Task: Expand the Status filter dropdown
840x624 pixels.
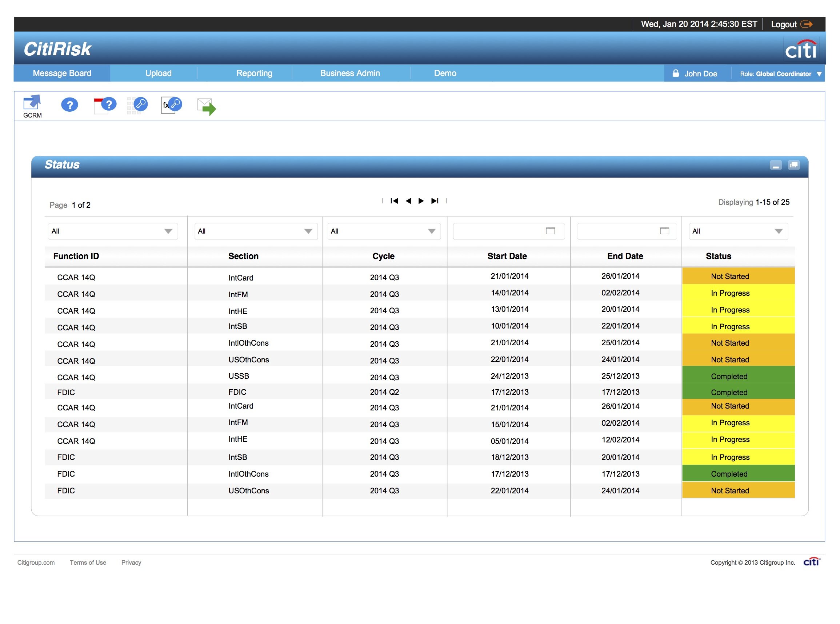Action: pyautogui.click(x=778, y=231)
